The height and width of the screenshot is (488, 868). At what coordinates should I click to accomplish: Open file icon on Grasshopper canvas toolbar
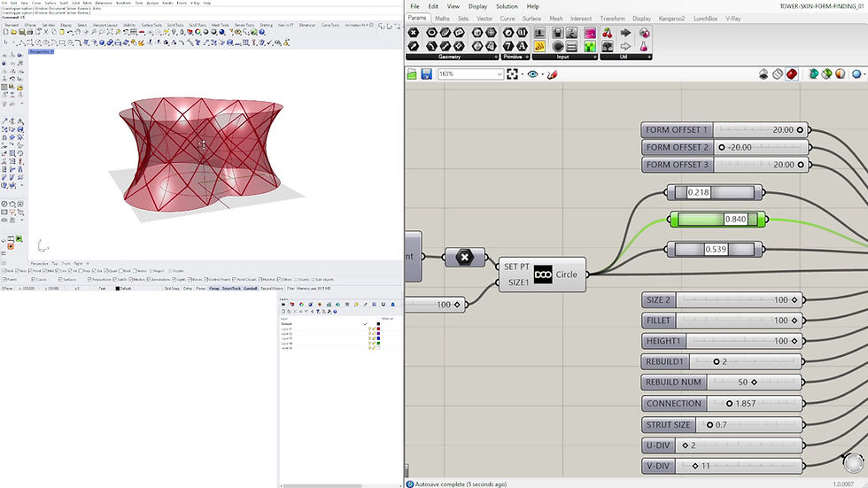[412, 74]
